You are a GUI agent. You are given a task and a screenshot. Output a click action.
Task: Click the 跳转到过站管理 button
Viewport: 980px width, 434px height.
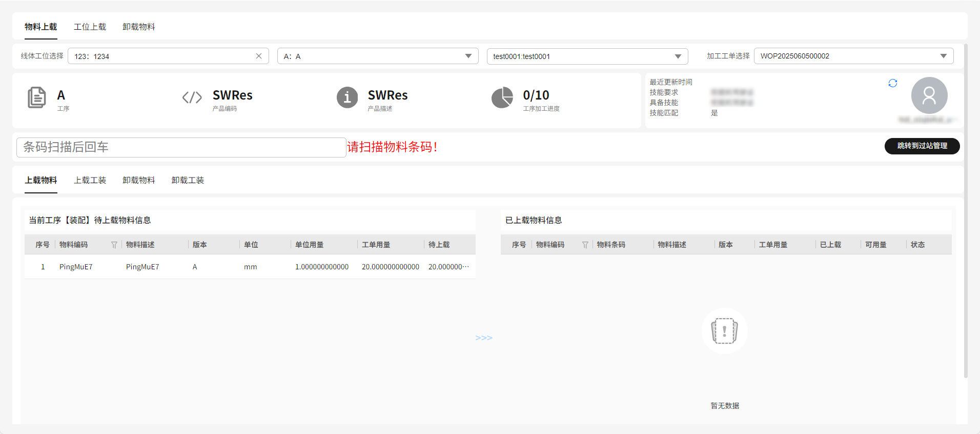(x=922, y=146)
